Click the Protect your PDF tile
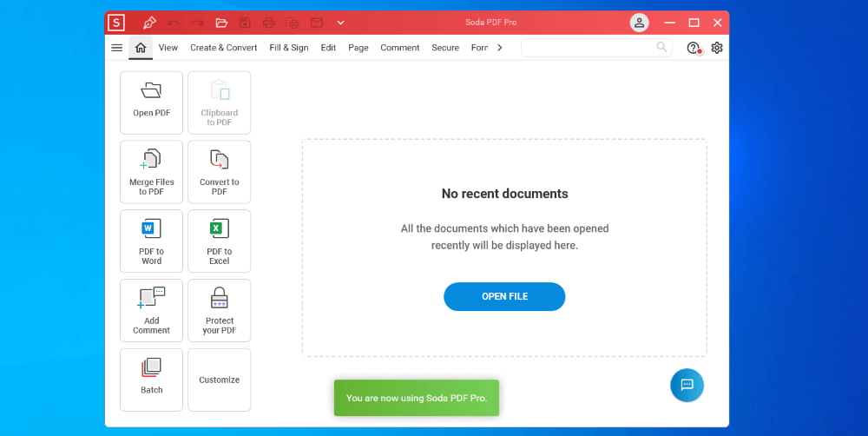 point(220,310)
